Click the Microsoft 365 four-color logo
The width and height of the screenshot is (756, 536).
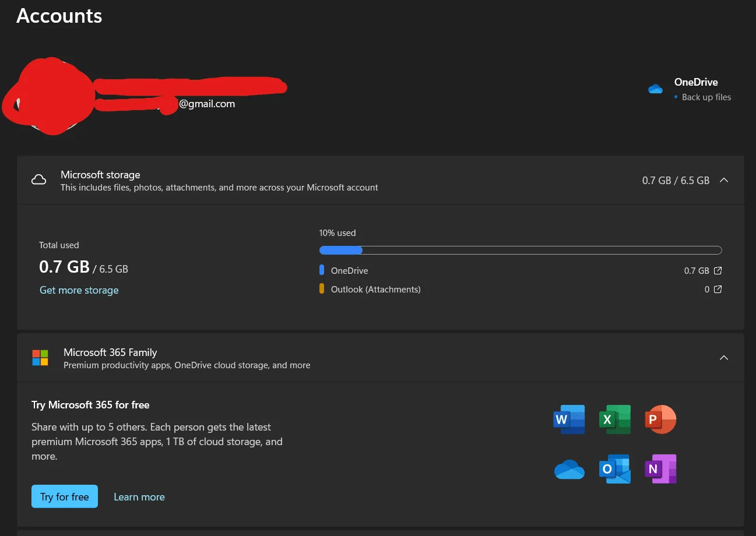click(x=40, y=358)
